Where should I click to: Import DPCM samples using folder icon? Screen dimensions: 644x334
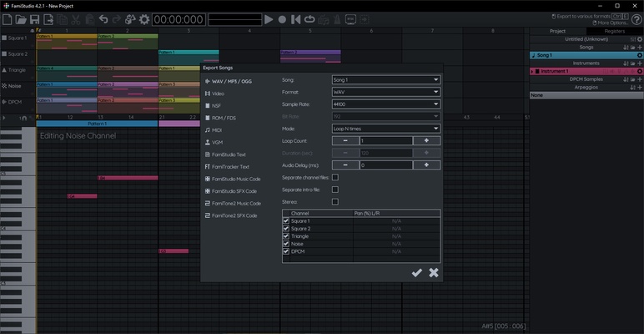(633, 79)
